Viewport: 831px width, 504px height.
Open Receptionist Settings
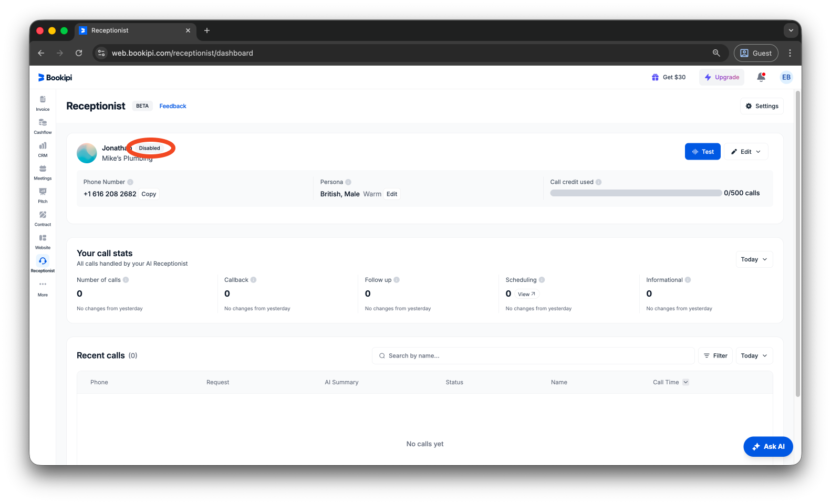click(x=762, y=106)
